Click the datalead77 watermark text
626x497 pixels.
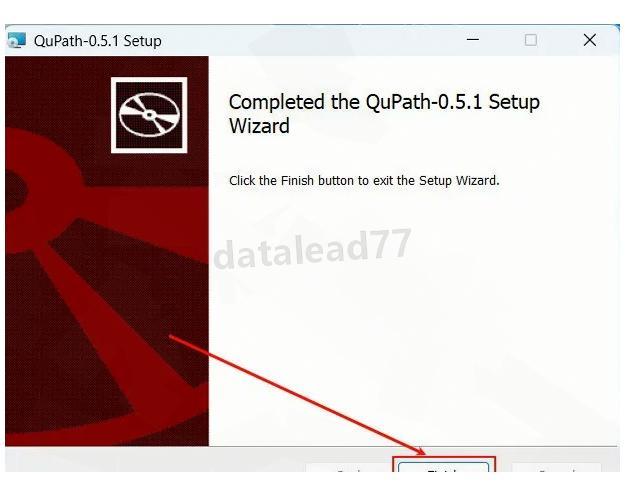[x=312, y=249]
